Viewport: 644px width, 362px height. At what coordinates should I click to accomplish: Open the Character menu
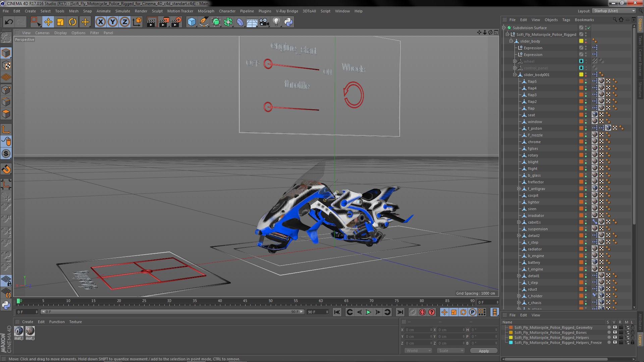227,11
